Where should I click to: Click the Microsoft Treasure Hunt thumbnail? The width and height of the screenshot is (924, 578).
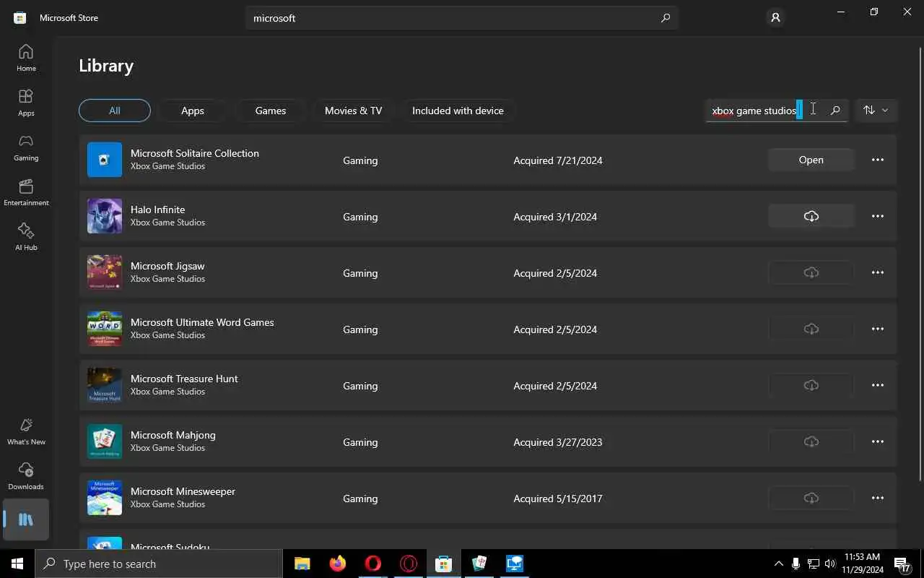click(105, 385)
